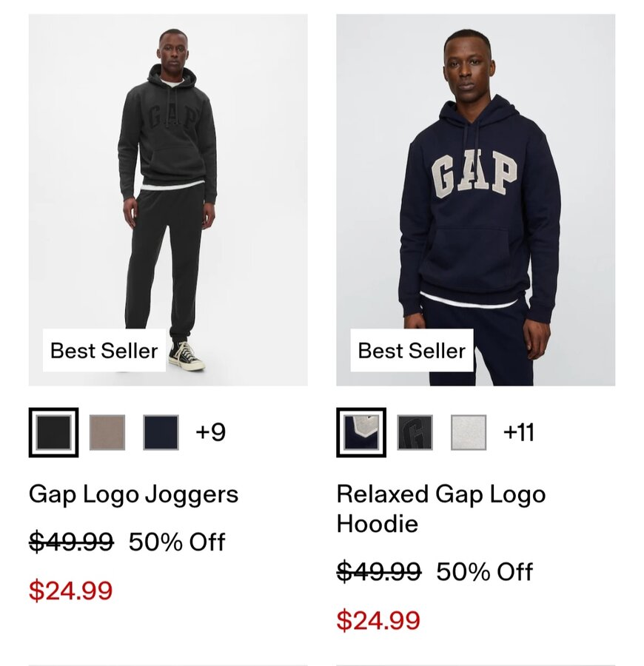The image size is (644, 666).
Task: Show the +11 more hoodie colors
Action: click(518, 432)
